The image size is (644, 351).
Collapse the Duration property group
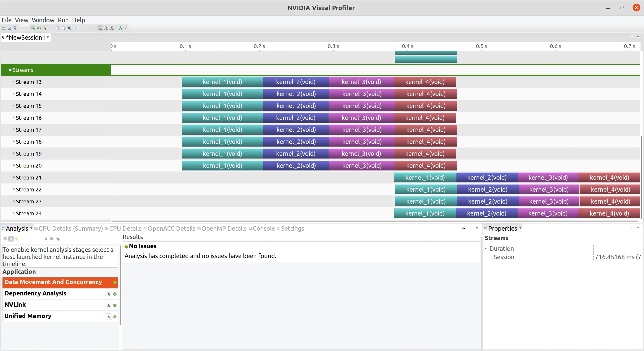[x=486, y=249]
